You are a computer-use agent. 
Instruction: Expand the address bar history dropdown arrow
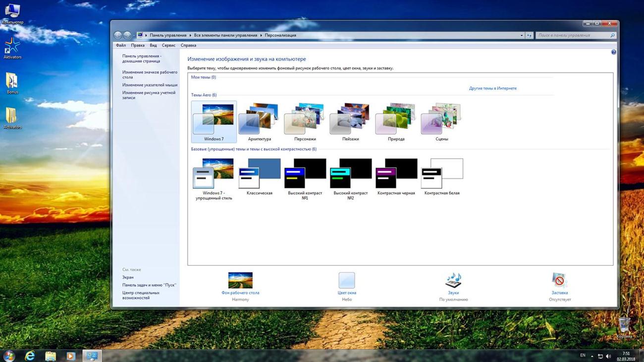[521, 36]
